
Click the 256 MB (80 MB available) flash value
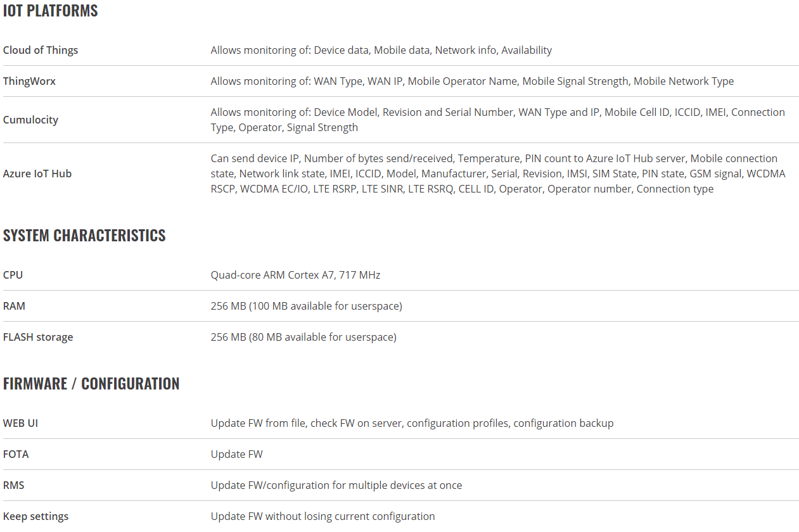(x=304, y=337)
